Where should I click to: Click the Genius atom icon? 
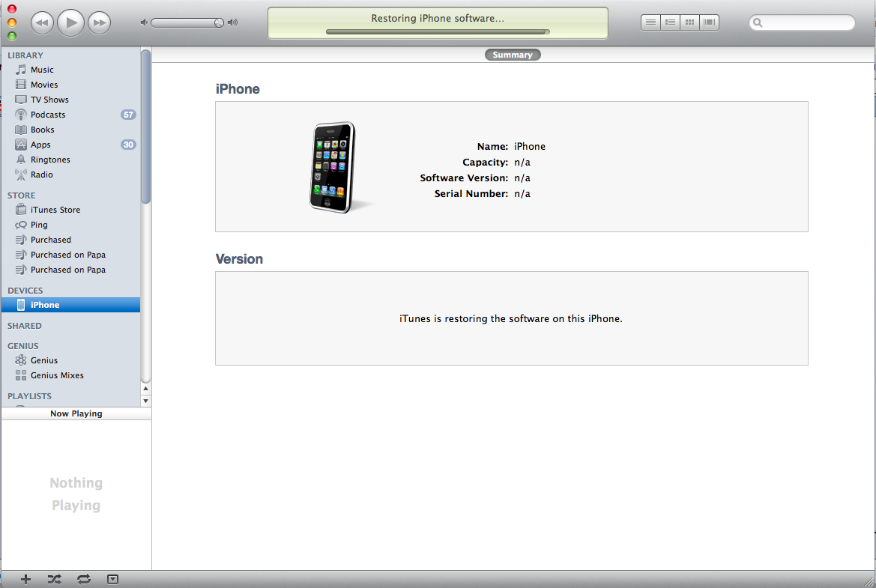click(21, 361)
